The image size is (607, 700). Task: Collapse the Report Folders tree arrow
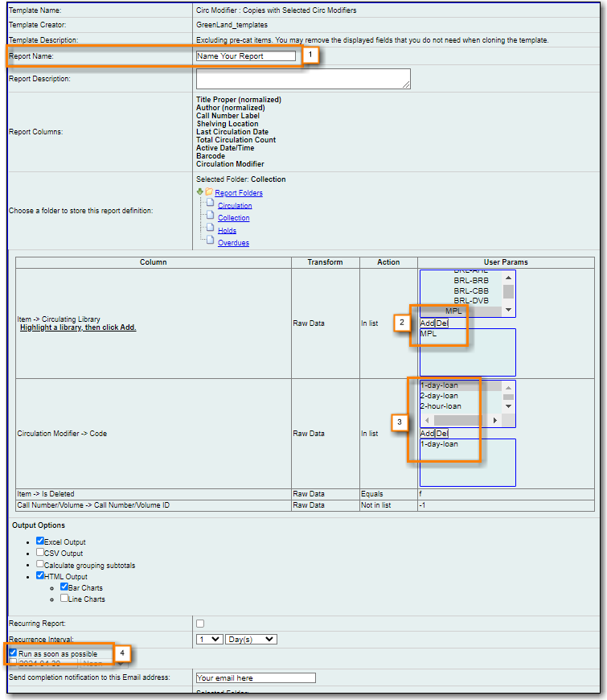(x=200, y=191)
